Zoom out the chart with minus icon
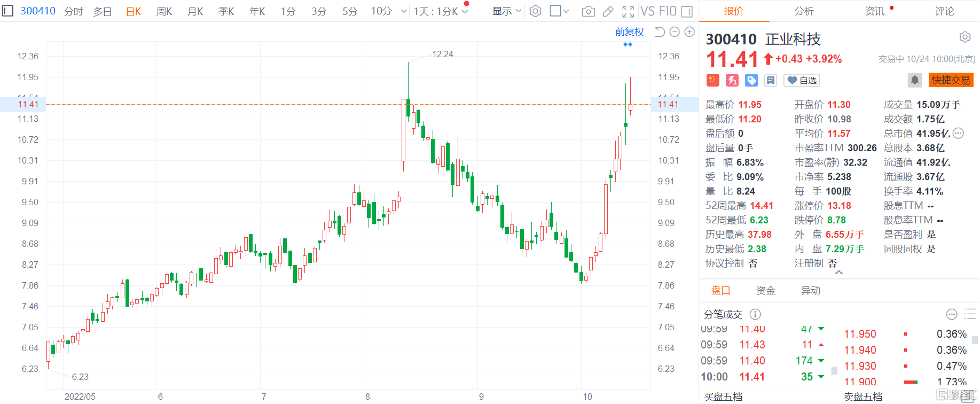The image size is (980, 404). [675, 32]
